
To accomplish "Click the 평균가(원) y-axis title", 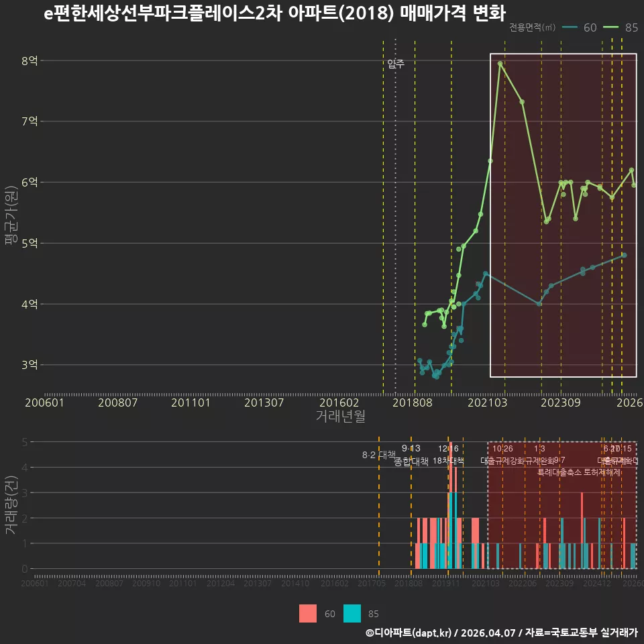I will coord(11,215).
